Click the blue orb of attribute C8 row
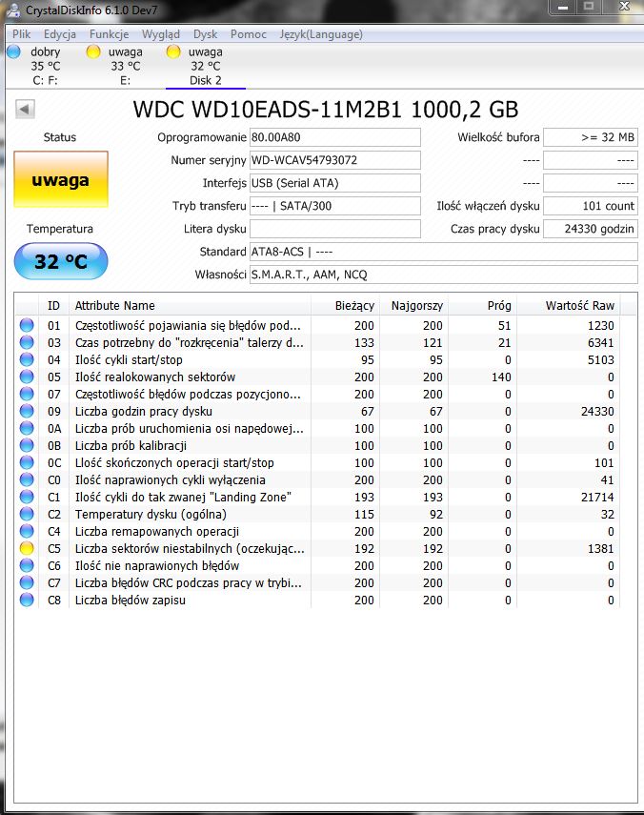Screen dimensions: 644x815 pos(27,600)
